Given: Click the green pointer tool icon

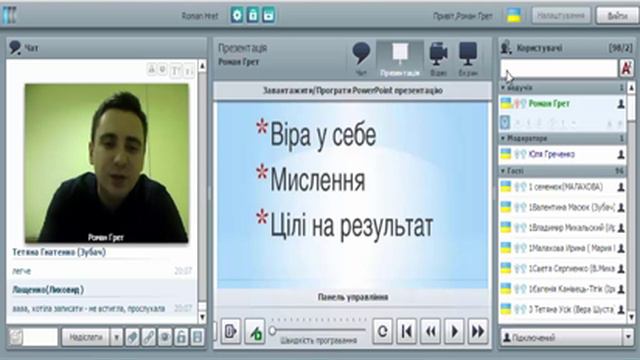Looking at the screenshot, I should click(x=255, y=331).
